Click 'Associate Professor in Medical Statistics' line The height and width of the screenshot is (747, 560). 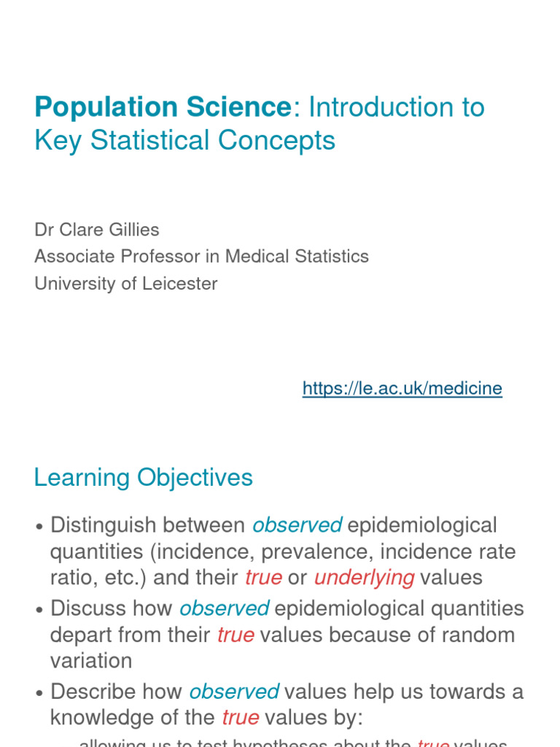202,256
